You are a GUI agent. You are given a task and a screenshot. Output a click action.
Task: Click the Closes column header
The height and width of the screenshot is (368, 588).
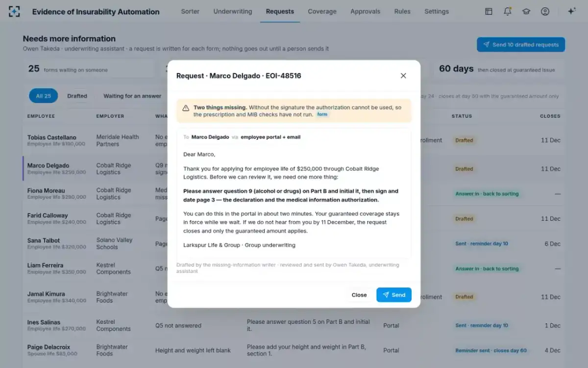[x=550, y=116]
